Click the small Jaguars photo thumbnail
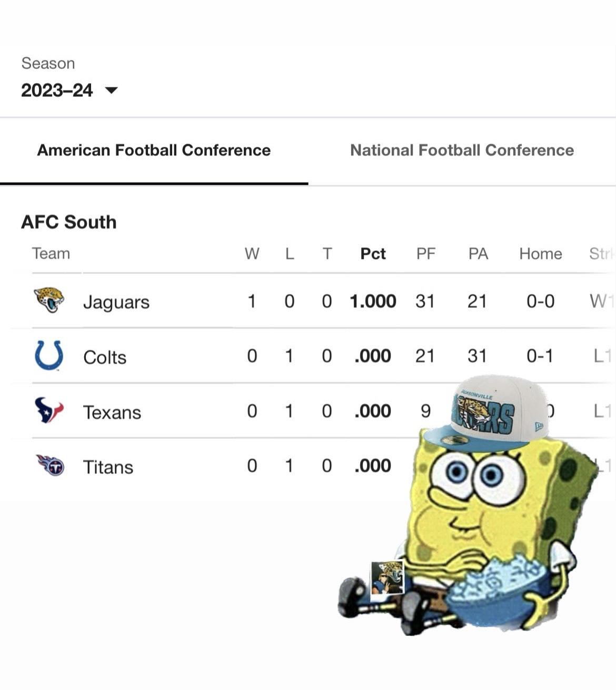 pos(388,577)
